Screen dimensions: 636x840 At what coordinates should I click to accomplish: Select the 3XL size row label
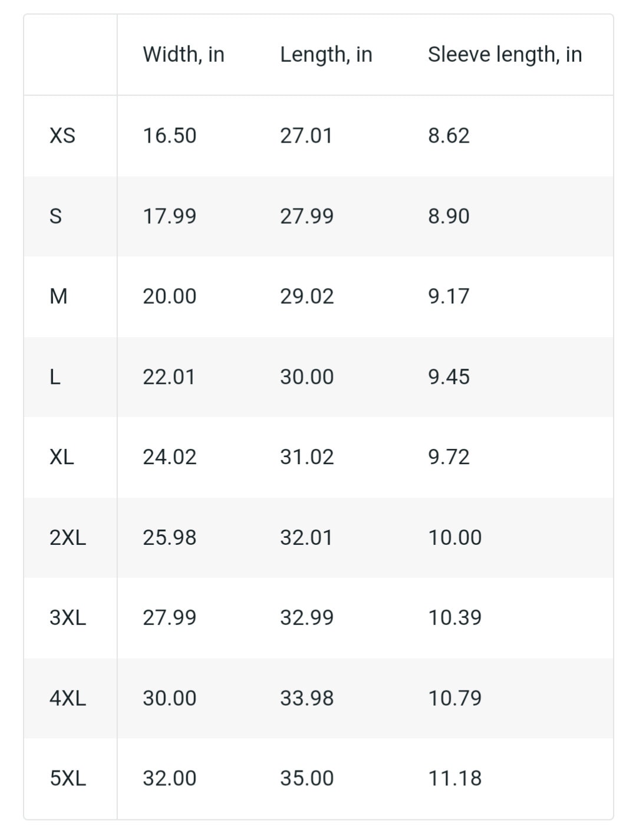pos(68,618)
